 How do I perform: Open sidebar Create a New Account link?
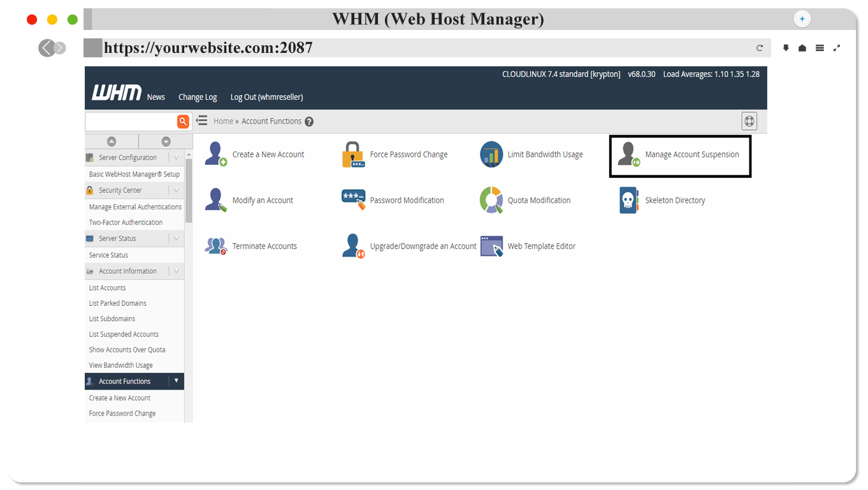pos(120,398)
